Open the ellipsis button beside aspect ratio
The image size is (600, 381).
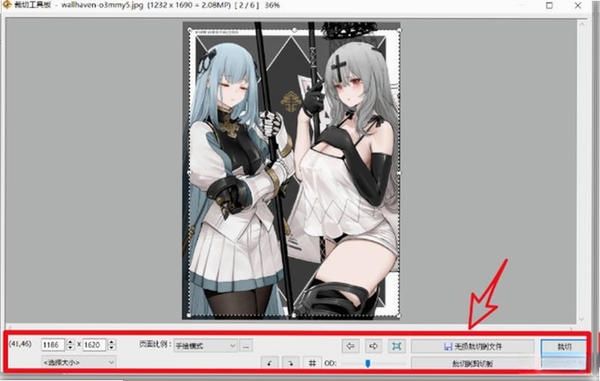[246, 346]
